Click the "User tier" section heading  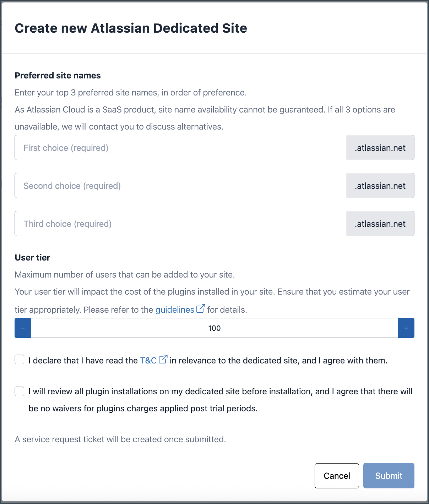[32, 258]
